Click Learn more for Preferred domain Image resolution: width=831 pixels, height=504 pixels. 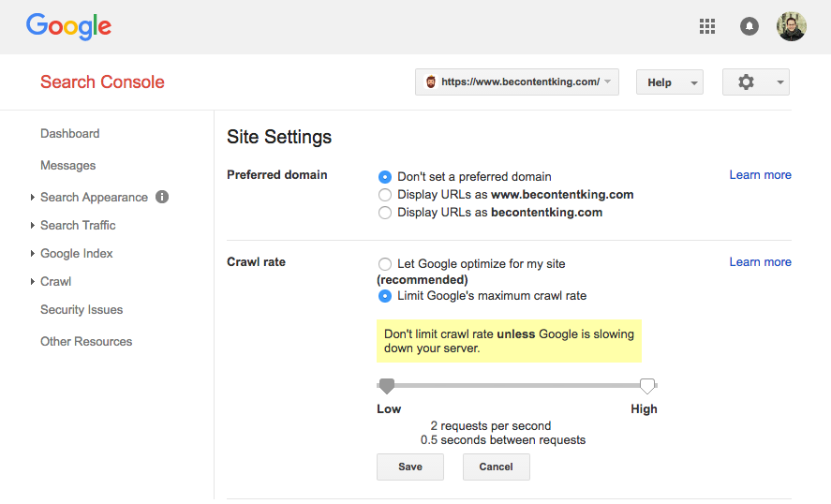760,175
